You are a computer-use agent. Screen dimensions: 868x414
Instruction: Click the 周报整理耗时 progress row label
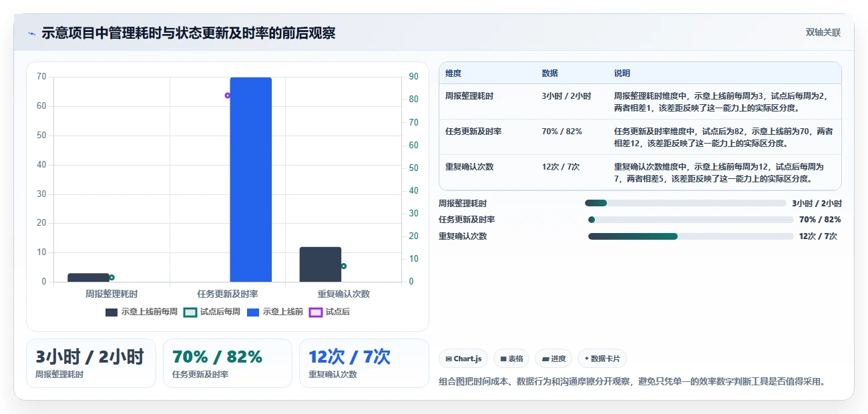(463, 204)
